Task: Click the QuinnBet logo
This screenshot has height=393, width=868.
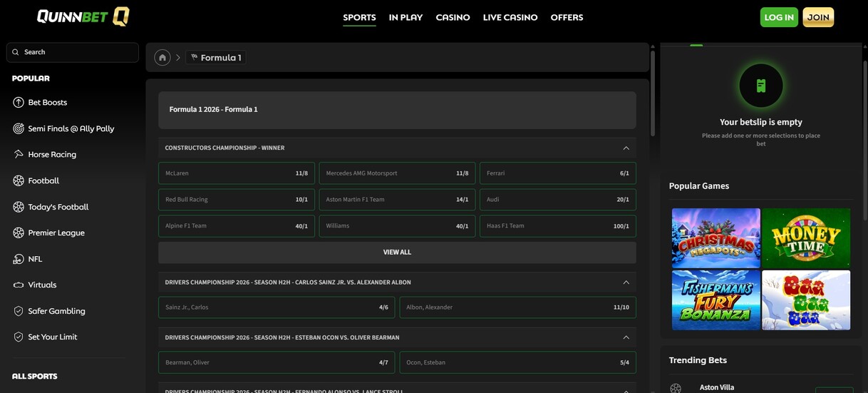Action: pyautogui.click(x=83, y=16)
